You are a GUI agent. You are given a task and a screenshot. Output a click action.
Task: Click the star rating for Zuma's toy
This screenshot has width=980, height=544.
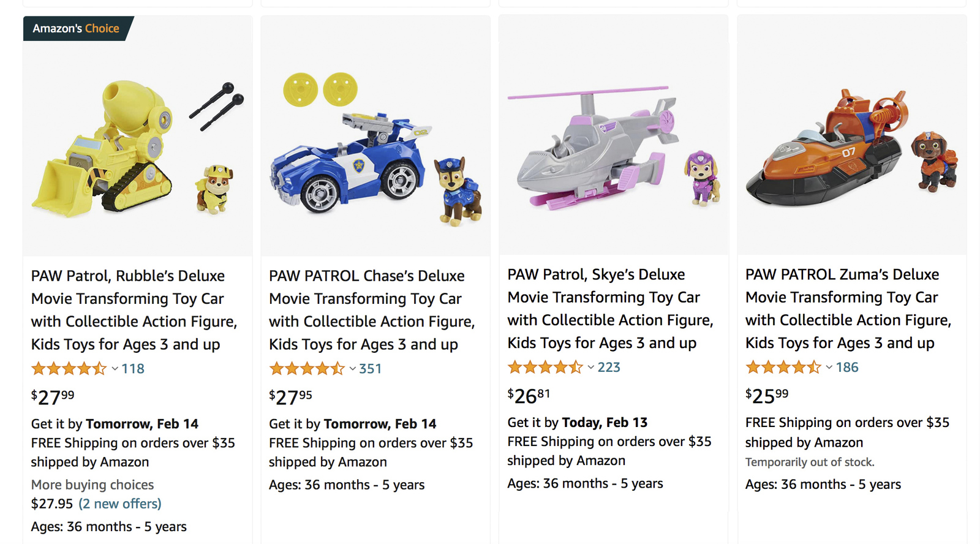[783, 368]
